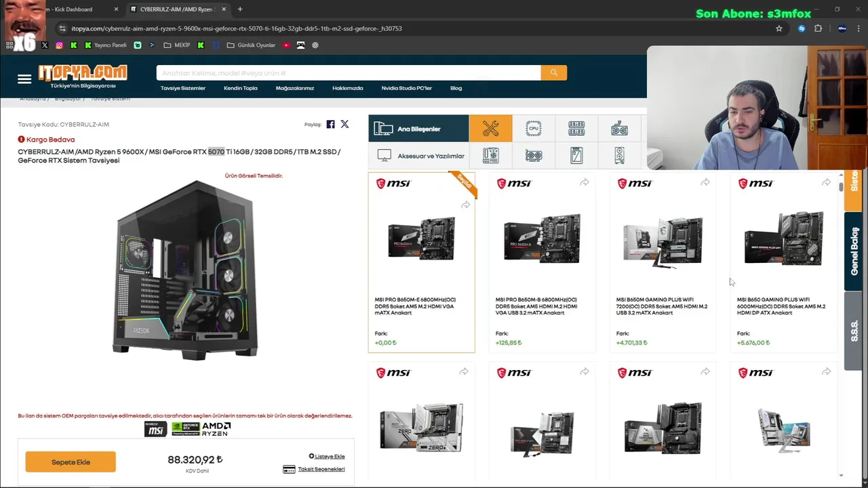Select the motherboard category icon

point(490,156)
